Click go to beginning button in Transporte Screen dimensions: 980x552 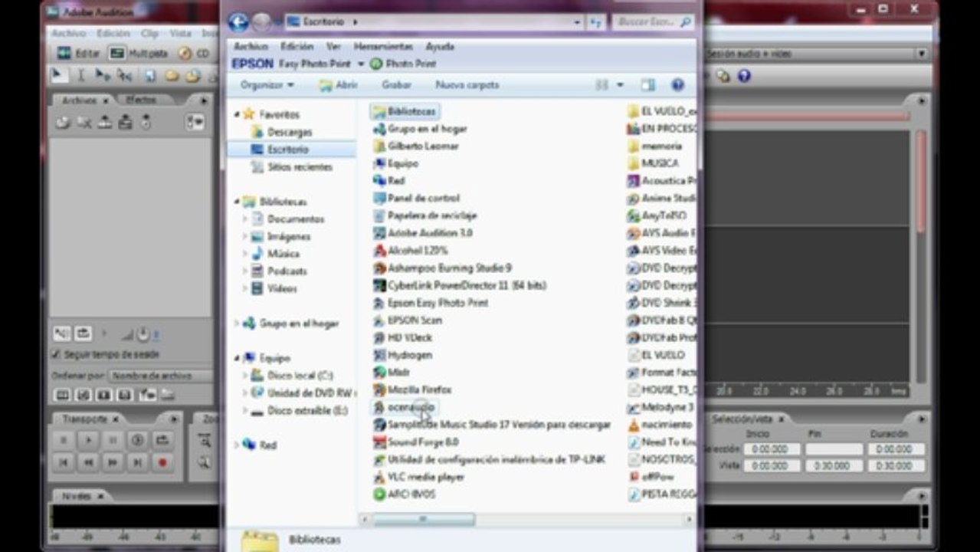tap(64, 462)
